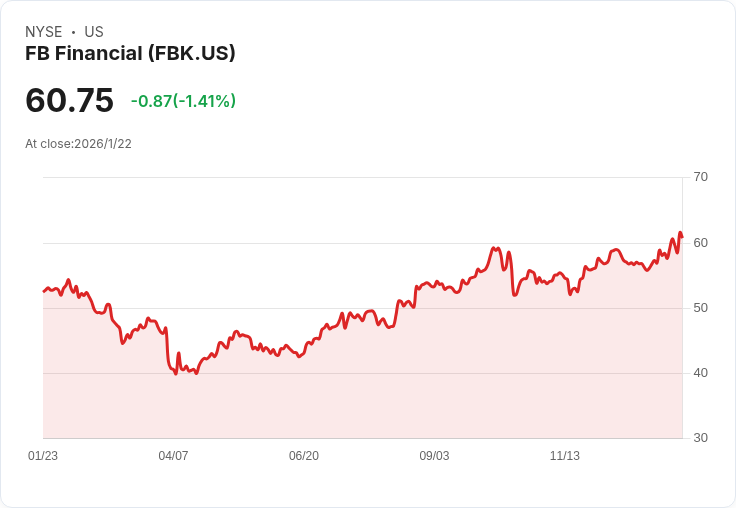Click the FB Financial (FBK.US) title
The image size is (736, 508).
(x=130, y=54)
